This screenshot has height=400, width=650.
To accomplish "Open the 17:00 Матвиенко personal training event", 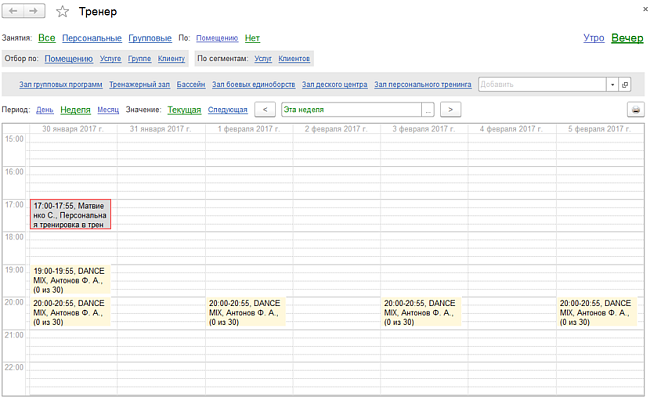I will tap(70, 214).
